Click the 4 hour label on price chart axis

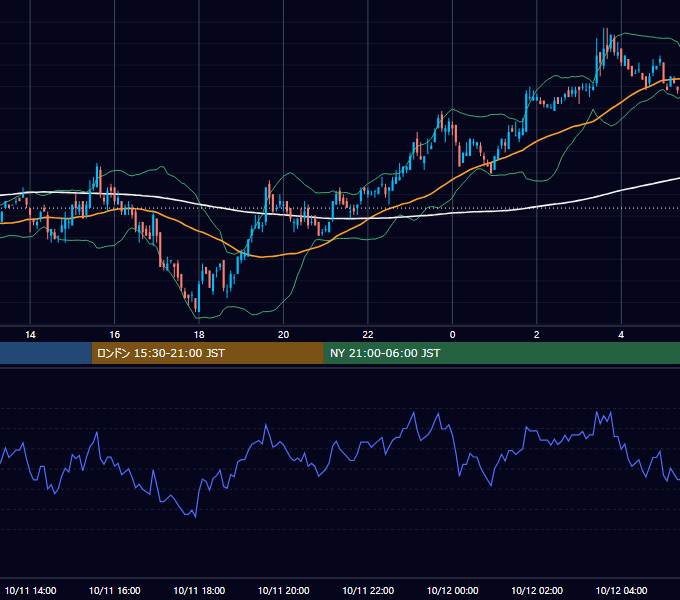[621, 335]
